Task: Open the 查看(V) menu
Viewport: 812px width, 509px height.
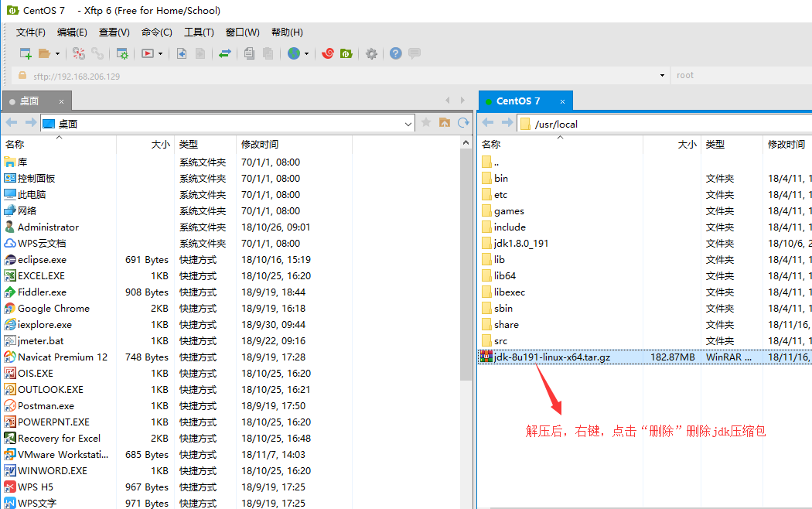Action: (x=114, y=32)
